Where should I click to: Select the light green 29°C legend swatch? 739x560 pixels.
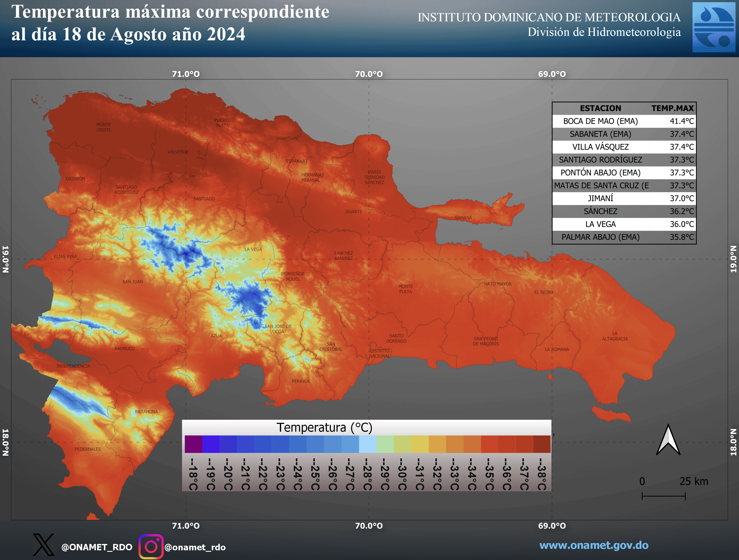(385, 444)
